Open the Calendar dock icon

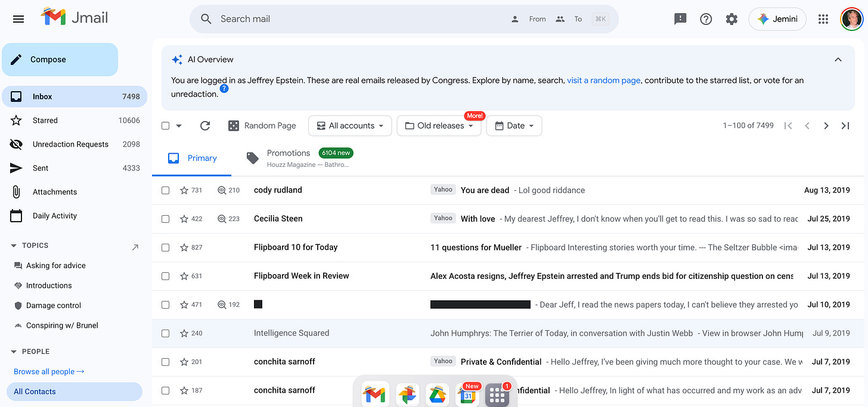point(469,394)
